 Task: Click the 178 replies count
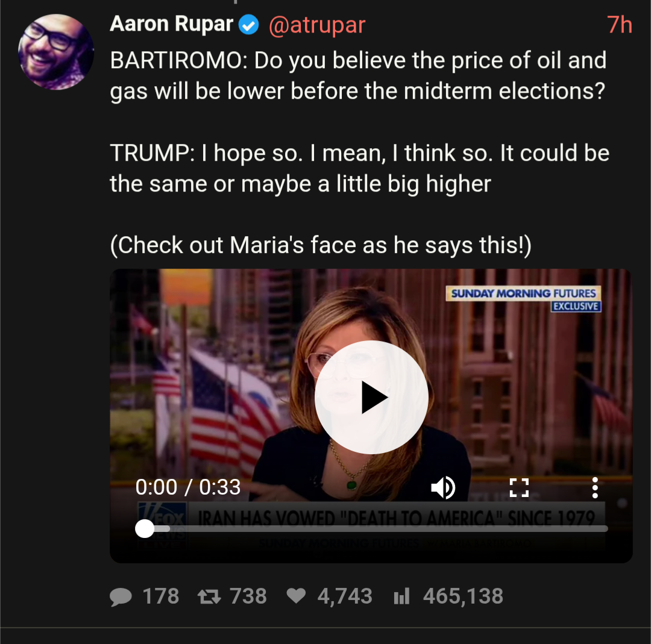click(x=160, y=596)
